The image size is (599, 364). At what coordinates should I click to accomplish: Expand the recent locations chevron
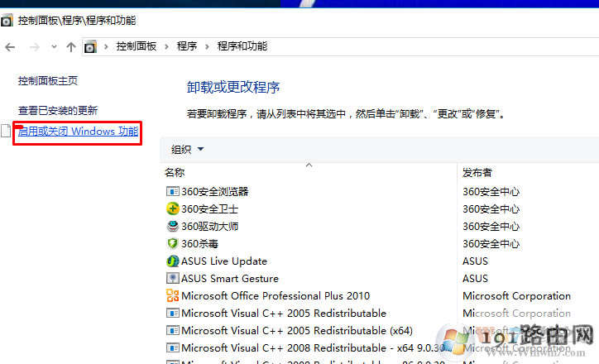point(54,47)
